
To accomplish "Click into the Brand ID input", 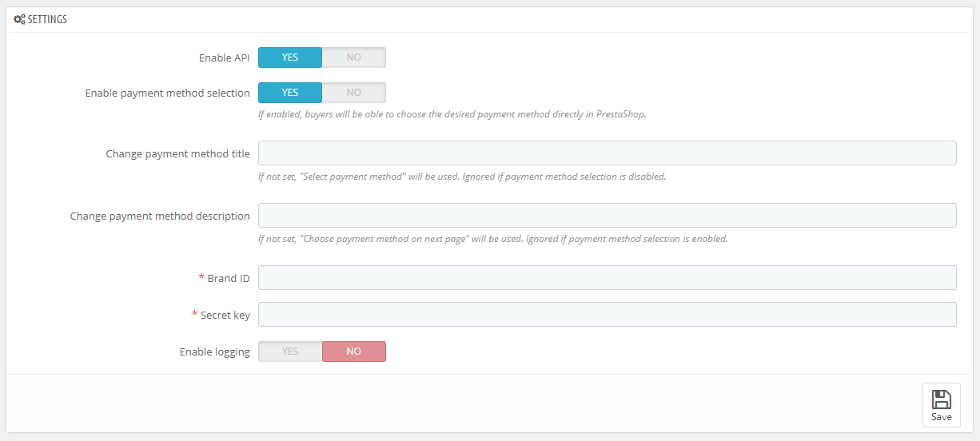I will [608, 278].
